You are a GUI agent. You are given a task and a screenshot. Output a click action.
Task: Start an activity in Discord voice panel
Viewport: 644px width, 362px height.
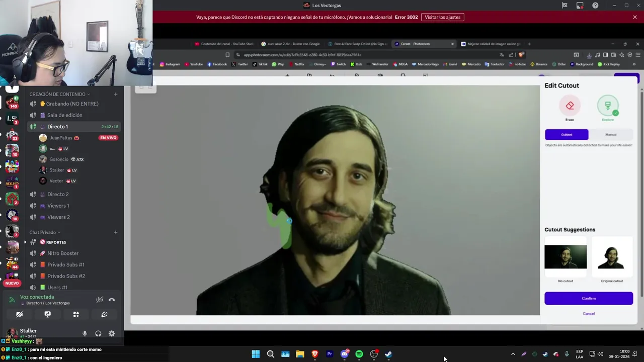76,314
